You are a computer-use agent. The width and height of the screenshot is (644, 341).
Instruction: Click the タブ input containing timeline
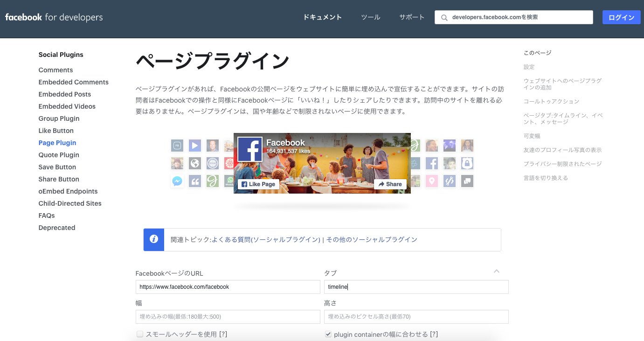[416, 287]
